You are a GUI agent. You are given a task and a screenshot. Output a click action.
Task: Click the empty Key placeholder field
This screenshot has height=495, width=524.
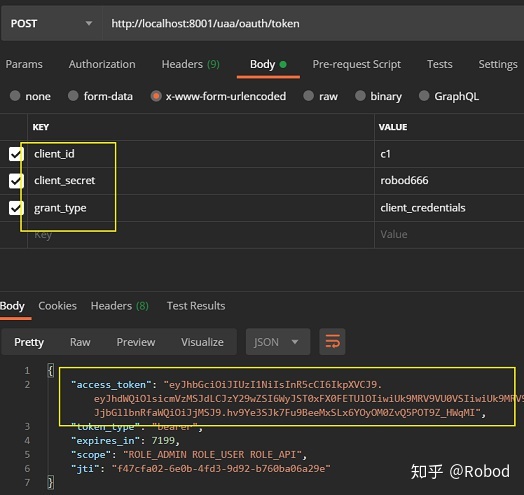(201, 235)
